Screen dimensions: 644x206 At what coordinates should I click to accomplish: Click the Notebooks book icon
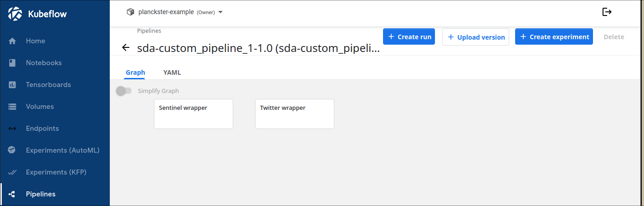pos(12,63)
